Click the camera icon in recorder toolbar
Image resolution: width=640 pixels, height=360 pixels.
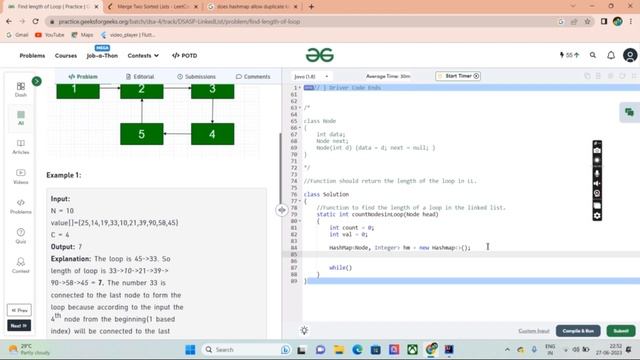click(x=597, y=151)
